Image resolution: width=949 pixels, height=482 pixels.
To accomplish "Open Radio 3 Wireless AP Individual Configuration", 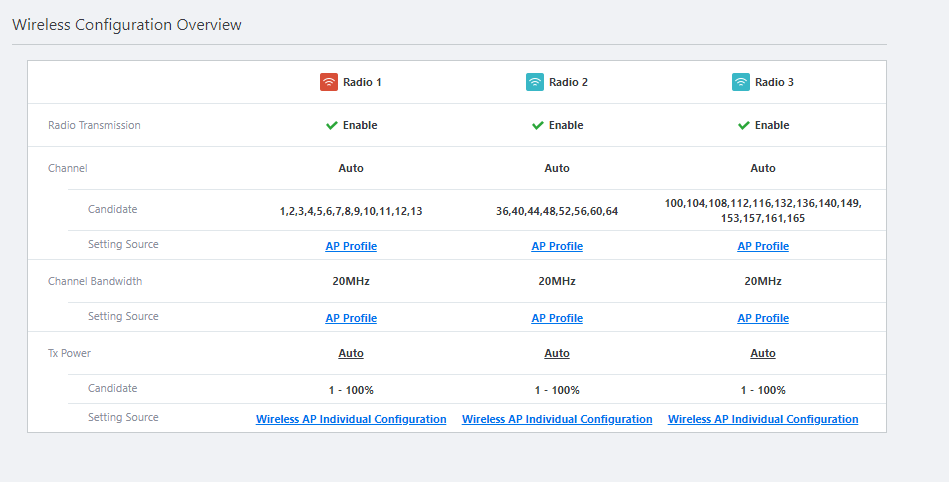I will click(x=763, y=419).
